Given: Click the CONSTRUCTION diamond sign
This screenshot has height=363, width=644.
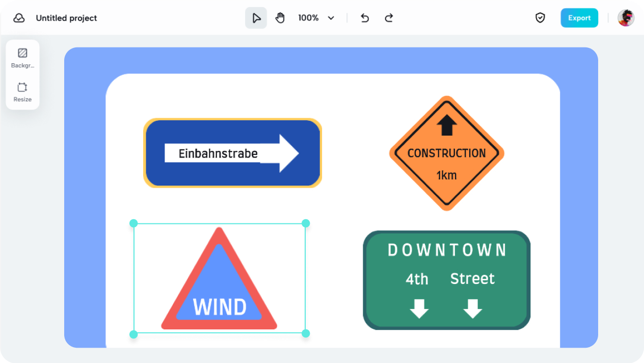Looking at the screenshot, I should click(x=446, y=153).
